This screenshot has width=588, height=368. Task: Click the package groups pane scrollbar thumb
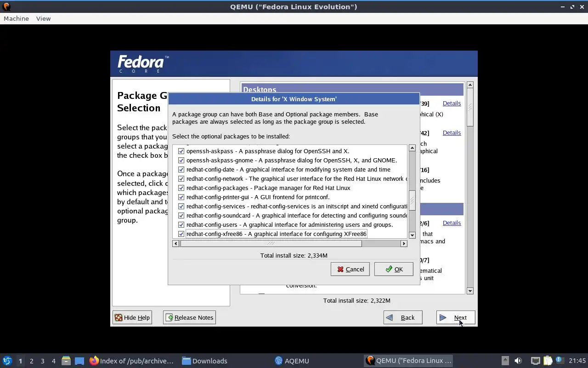470,108
